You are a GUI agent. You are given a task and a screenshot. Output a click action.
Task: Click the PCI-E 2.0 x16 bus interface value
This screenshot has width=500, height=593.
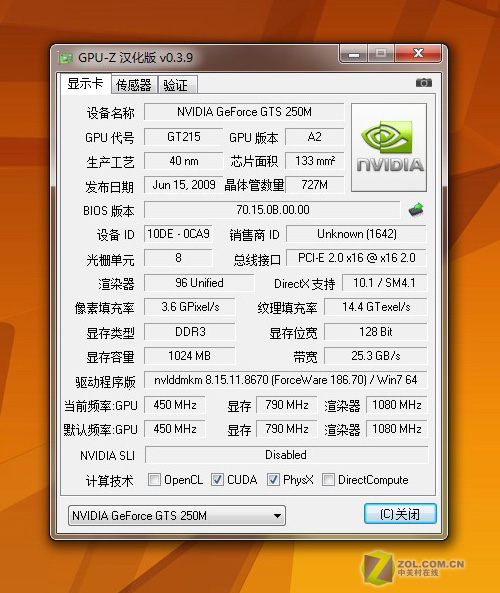357,258
